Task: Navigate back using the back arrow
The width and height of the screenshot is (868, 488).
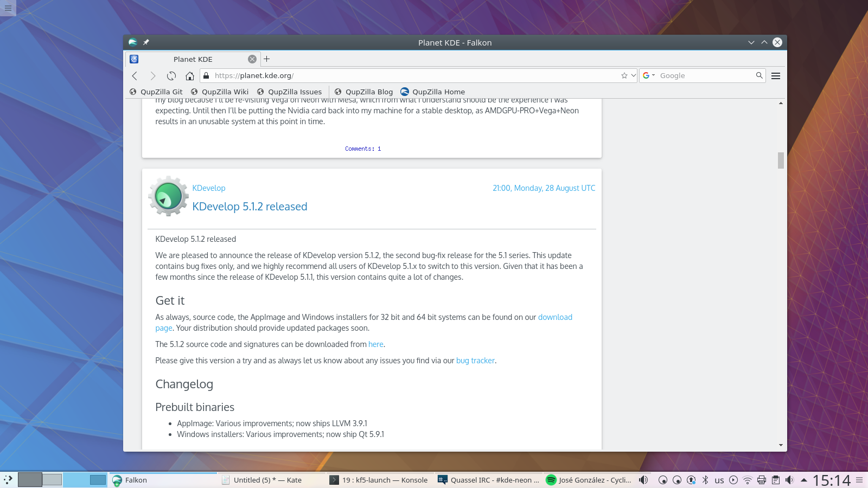Action: point(135,76)
